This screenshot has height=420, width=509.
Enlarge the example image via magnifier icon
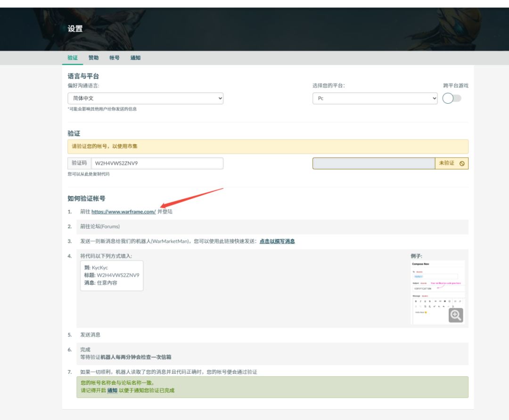click(x=456, y=315)
